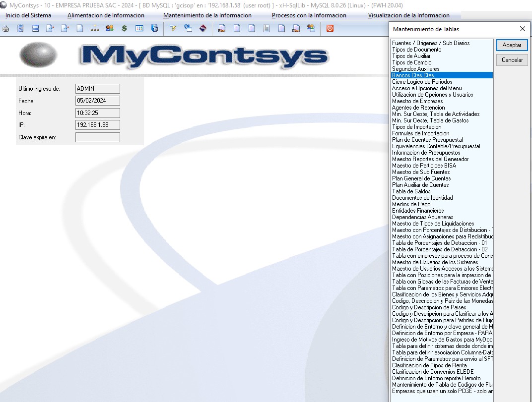Close the Mantenimiento de Tablas dialog
Screen dimensions: 532x402
(522, 29)
